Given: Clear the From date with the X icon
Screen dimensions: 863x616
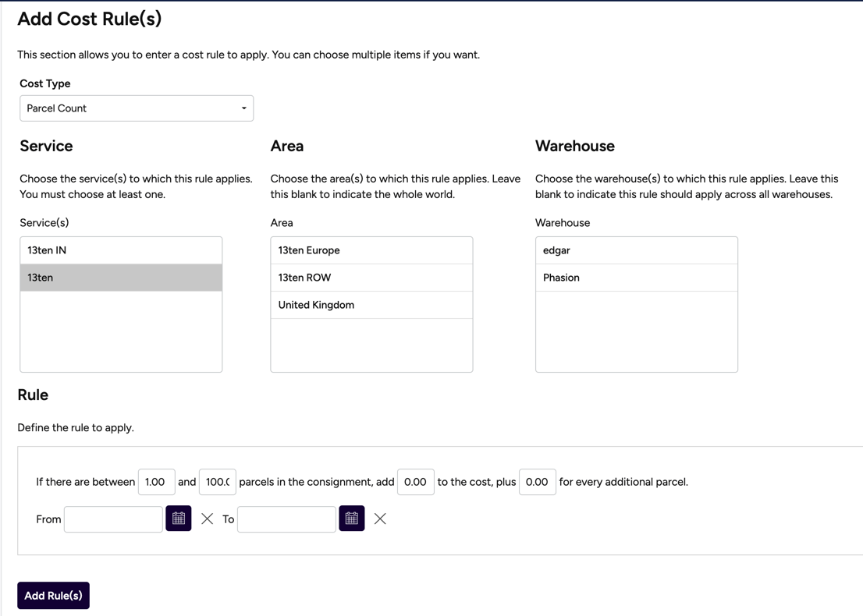Looking at the screenshot, I should coord(207,518).
